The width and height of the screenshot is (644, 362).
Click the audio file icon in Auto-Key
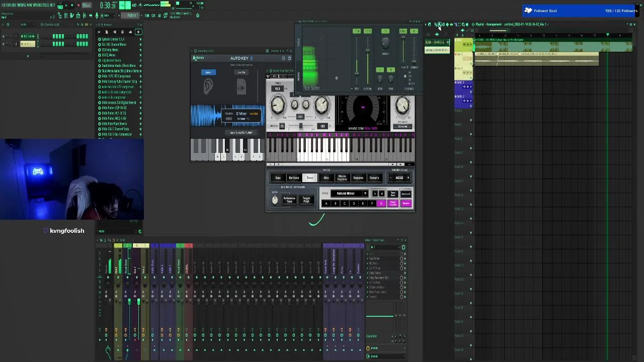point(242,86)
